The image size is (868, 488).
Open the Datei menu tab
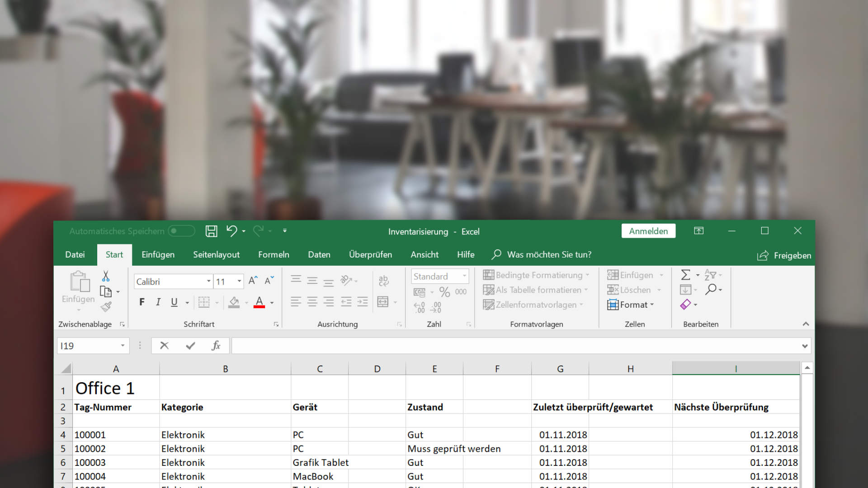click(x=75, y=254)
